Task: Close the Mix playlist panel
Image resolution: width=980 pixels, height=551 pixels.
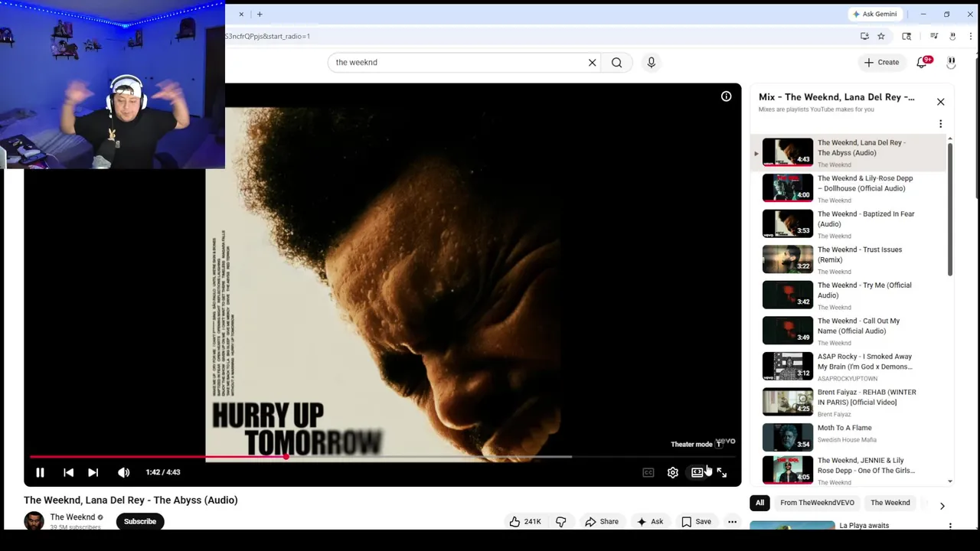Action: click(941, 102)
